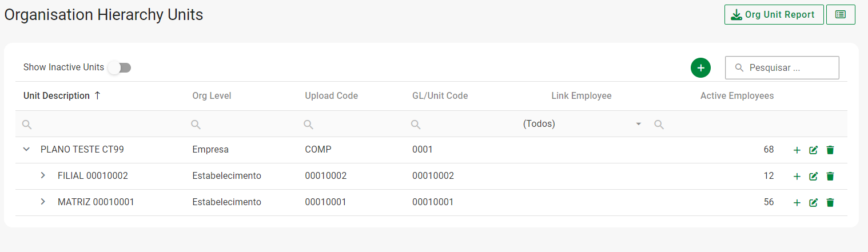868x252 pixels.
Task: Edit the FILIAL 00010002 unit
Action: pos(813,177)
